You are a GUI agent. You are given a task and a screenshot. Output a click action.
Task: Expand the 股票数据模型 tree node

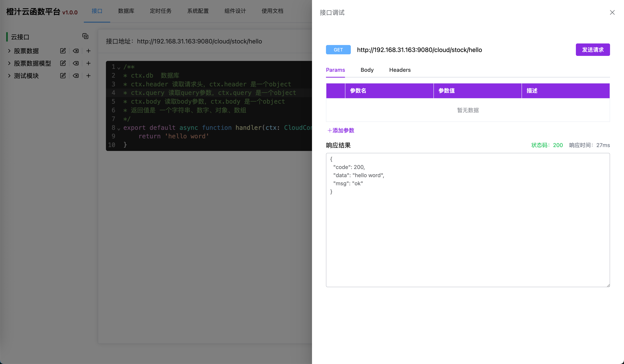pos(9,63)
